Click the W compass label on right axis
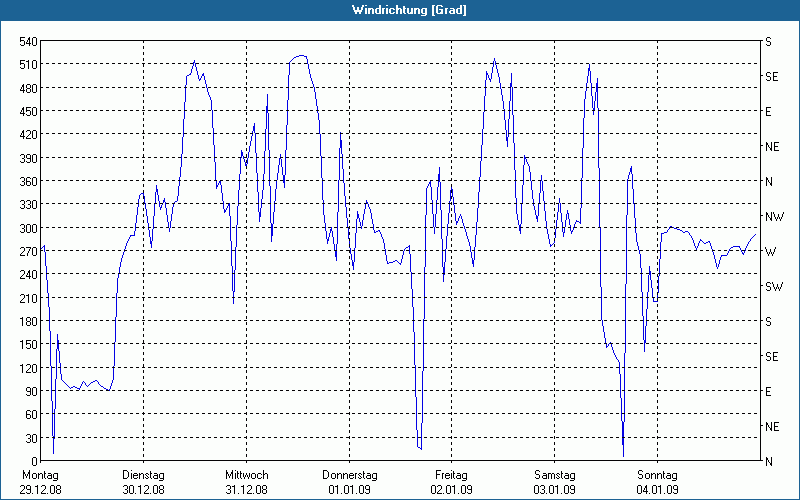800x500 pixels. point(770,252)
